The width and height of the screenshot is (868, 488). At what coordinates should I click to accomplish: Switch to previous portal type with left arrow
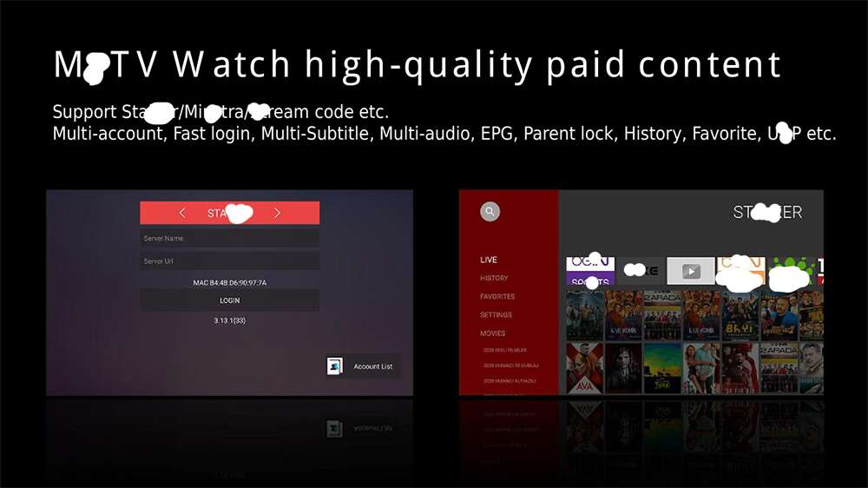pos(182,214)
